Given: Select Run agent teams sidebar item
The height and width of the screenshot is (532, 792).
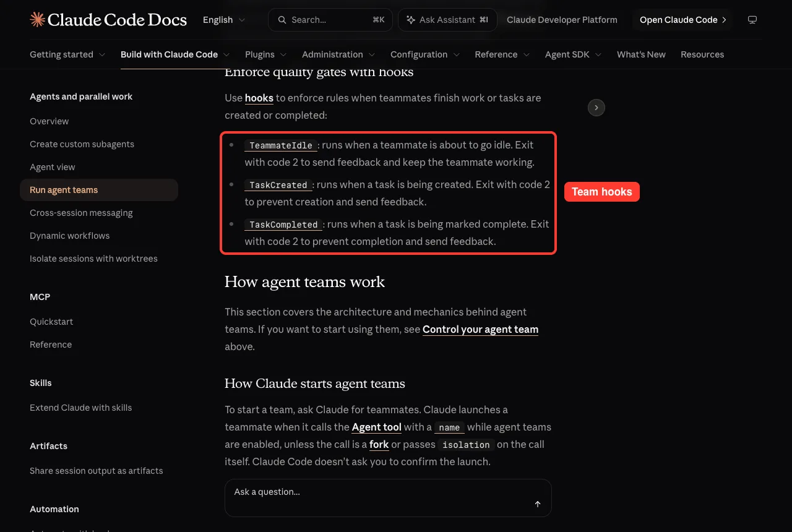Looking at the screenshot, I should [99, 190].
